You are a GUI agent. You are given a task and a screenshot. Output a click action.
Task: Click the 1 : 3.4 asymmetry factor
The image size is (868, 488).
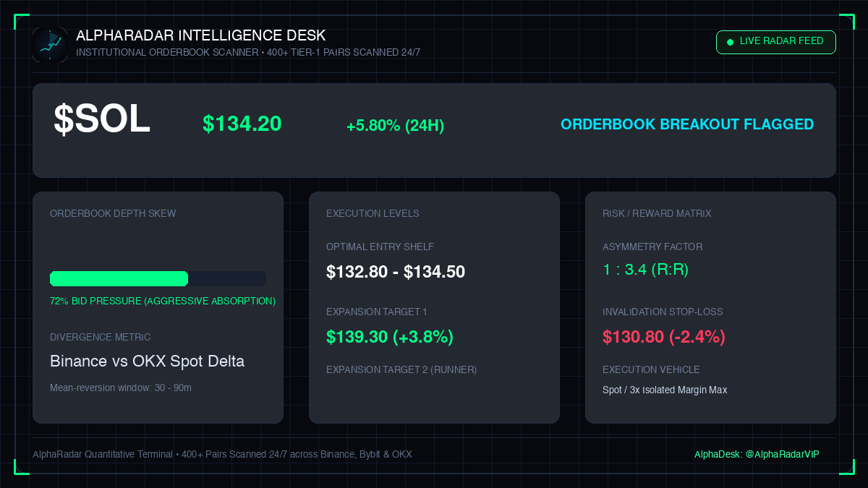click(645, 270)
